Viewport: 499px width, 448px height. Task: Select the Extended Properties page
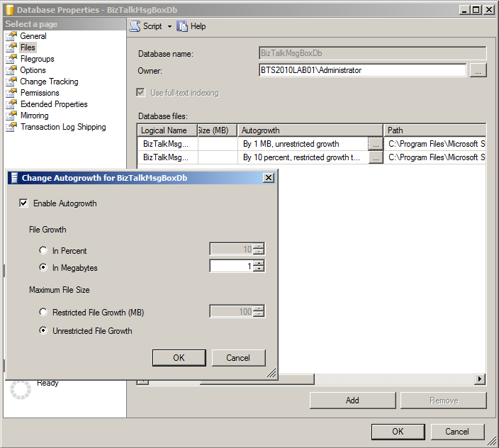pyautogui.click(x=54, y=104)
